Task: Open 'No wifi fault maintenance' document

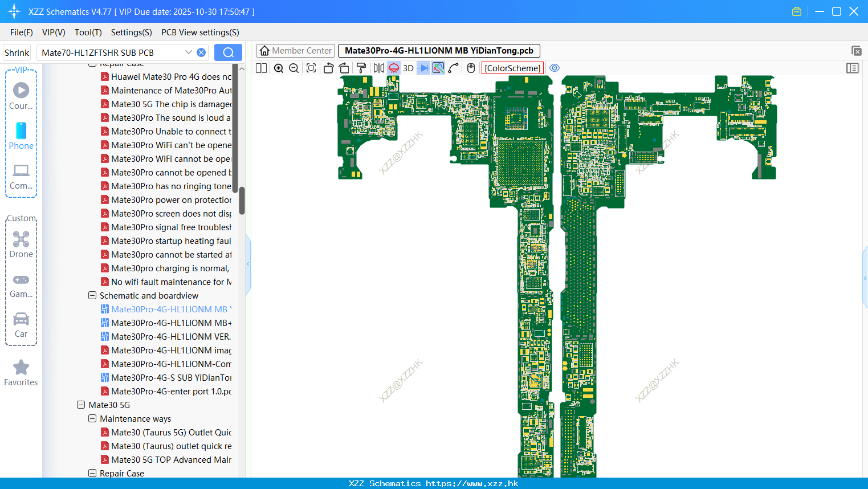Action: coord(166,282)
